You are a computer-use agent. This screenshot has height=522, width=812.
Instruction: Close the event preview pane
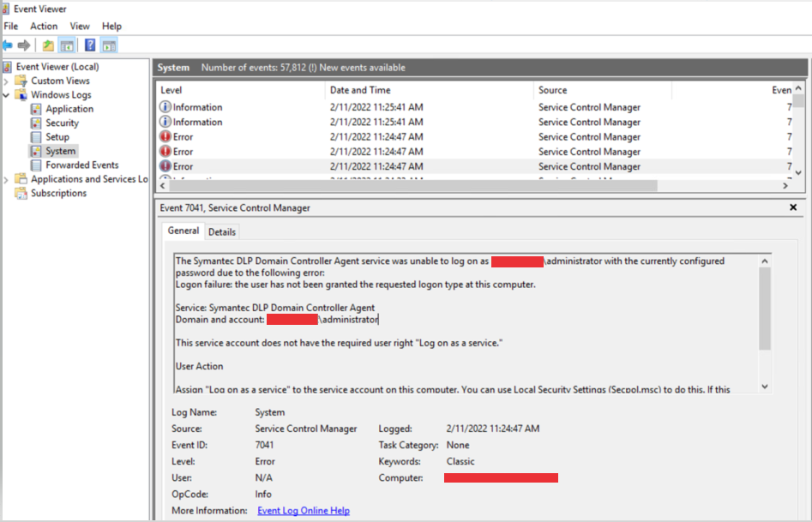pos(793,207)
